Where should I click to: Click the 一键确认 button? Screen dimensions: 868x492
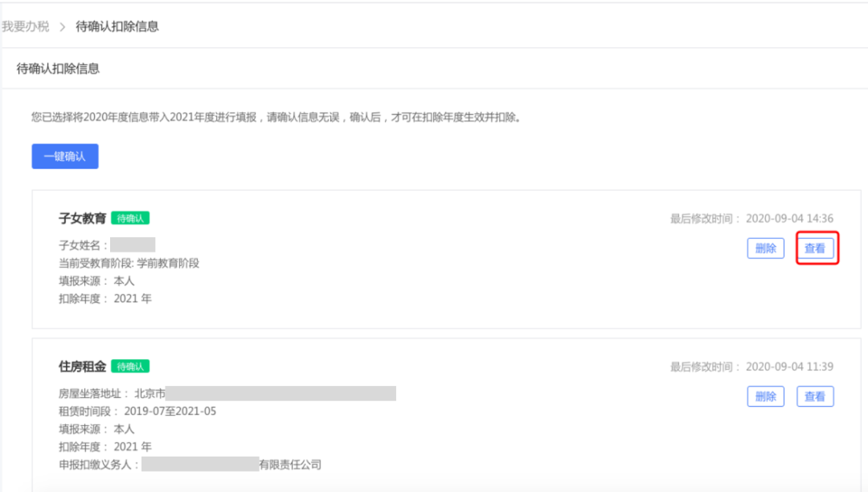[x=65, y=156]
